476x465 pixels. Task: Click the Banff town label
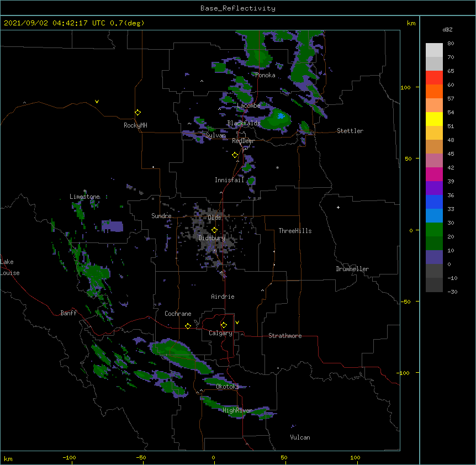[68, 313]
